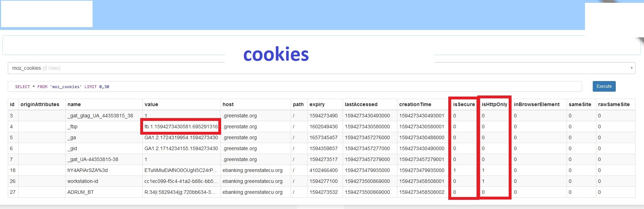Click expiry value 1594277100
The image size is (644, 209).
pos(324,181)
